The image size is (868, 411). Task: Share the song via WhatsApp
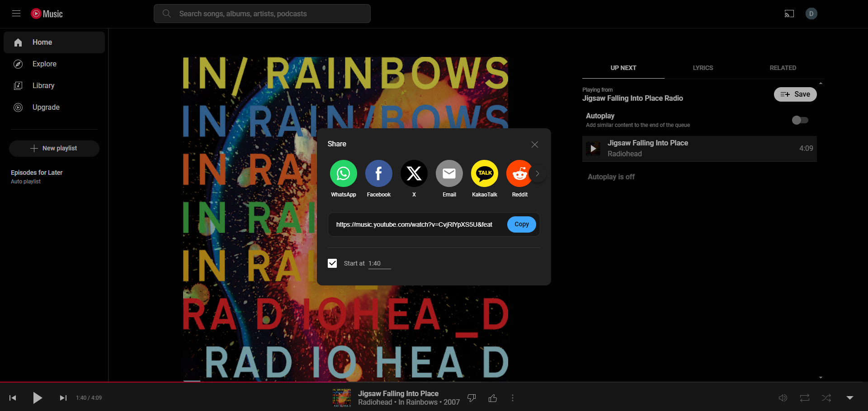pos(343,173)
